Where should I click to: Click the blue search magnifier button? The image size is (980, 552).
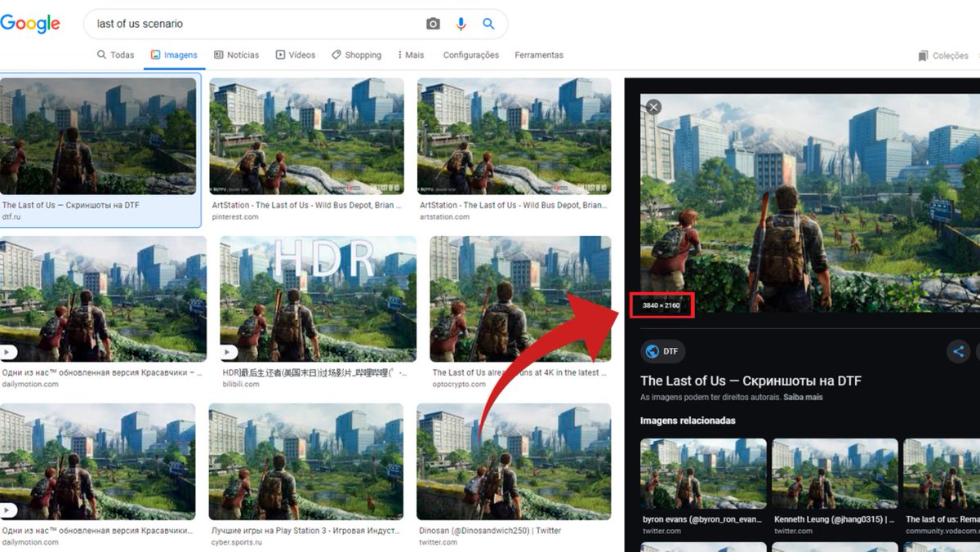[488, 24]
